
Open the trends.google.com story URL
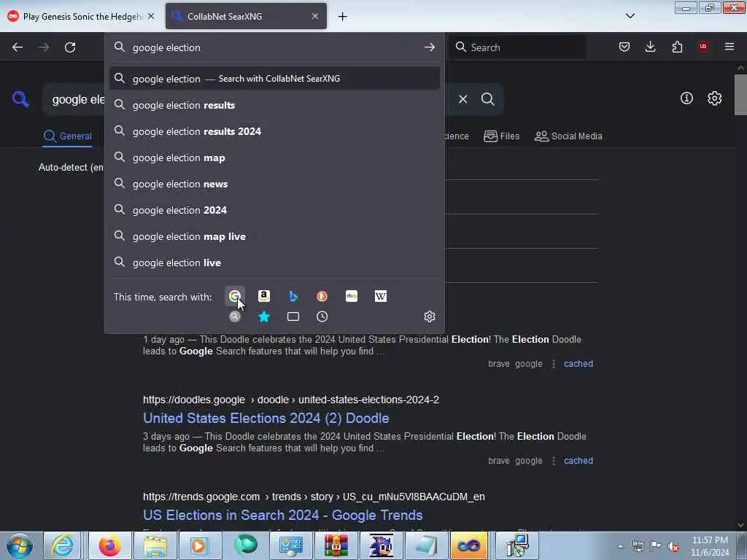314,497
